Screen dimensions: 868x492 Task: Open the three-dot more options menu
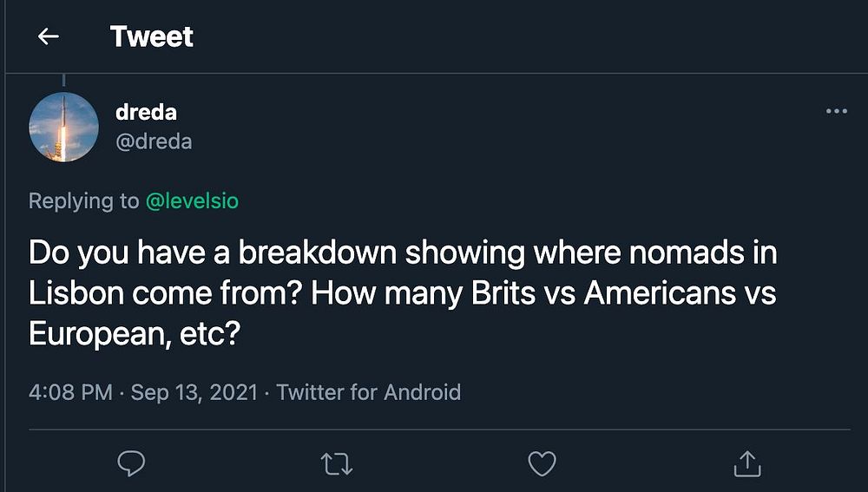836,111
